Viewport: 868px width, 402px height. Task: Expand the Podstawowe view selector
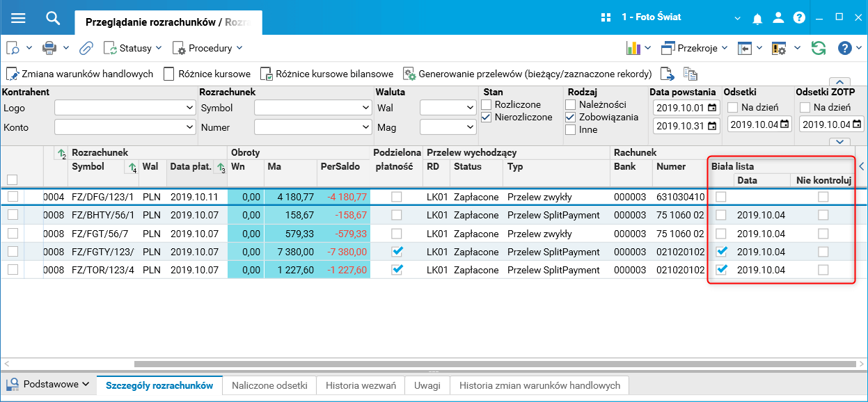click(48, 384)
